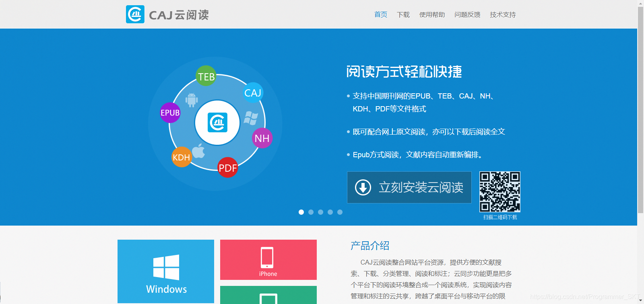This screenshot has width=644, height=304.
Task: Click the Windows flag icon in the ring
Action: pyautogui.click(x=251, y=118)
